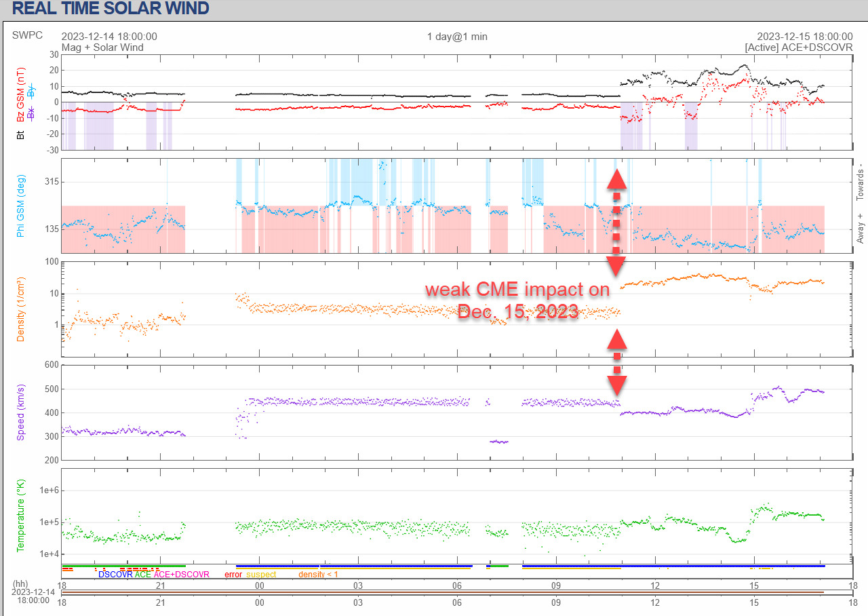Screen dimensions: 868x616
Task: Click the magenta ACE+DSCOVR legend entry
Action: tap(182, 575)
